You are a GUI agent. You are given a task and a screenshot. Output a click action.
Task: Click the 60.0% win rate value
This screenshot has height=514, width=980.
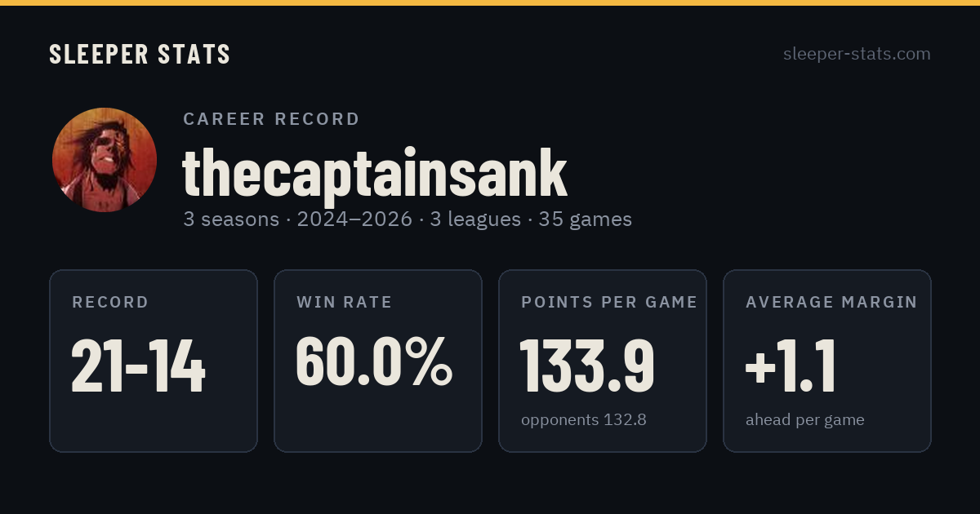(x=374, y=361)
